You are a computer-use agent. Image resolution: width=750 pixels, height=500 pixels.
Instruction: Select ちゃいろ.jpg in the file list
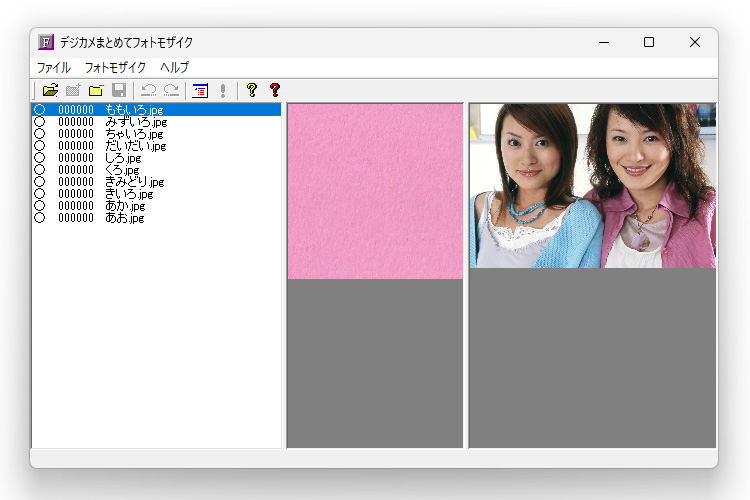pyautogui.click(x=134, y=133)
